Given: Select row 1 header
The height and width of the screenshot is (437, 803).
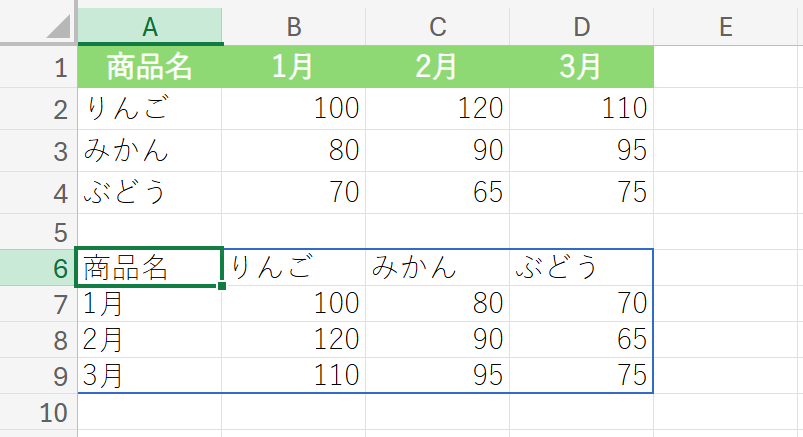Looking at the screenshot, I should 38,67.
